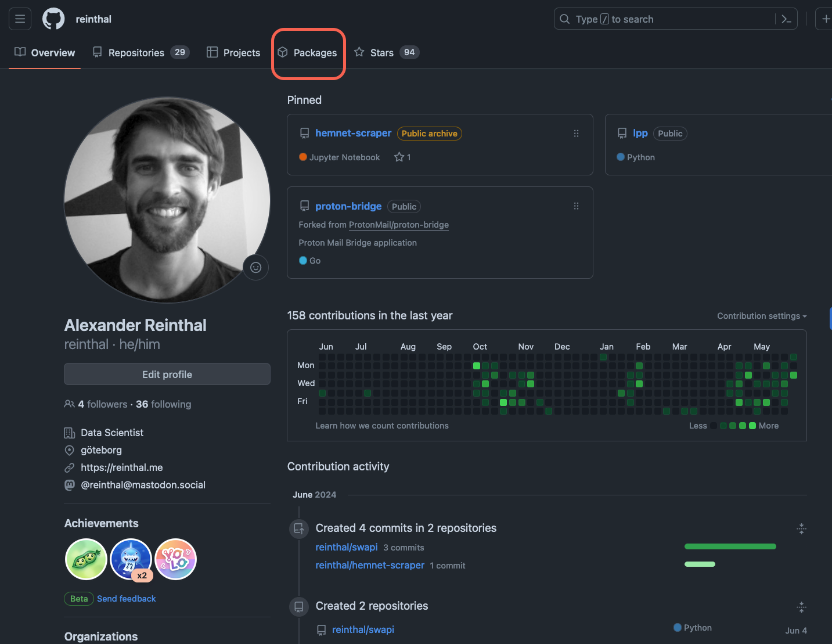832x644 pixels.
Task: Open Learn how we count contributions
Action: (x=382, y=426)
